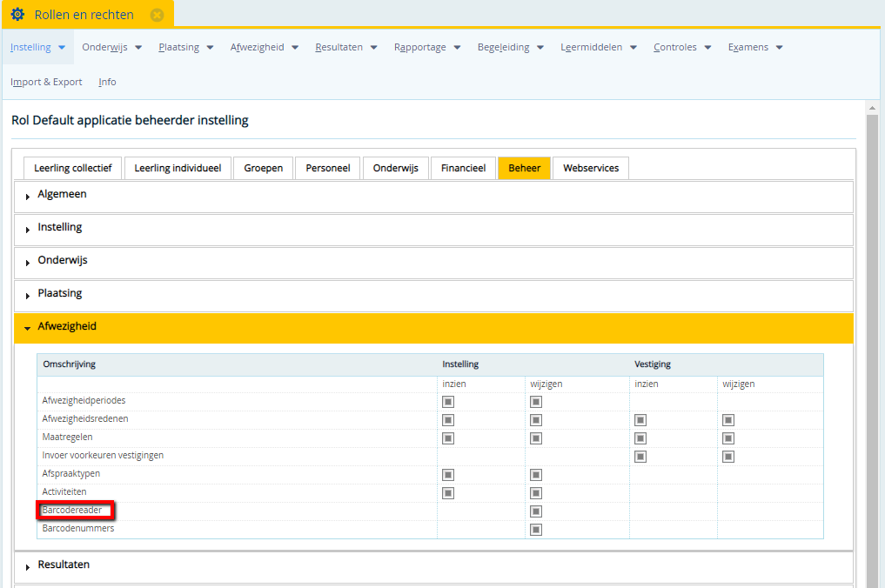The height and width of the screenshot is (588, 885).
Task: Open the Resultaten menu
Action: click(x=346, y=47)
